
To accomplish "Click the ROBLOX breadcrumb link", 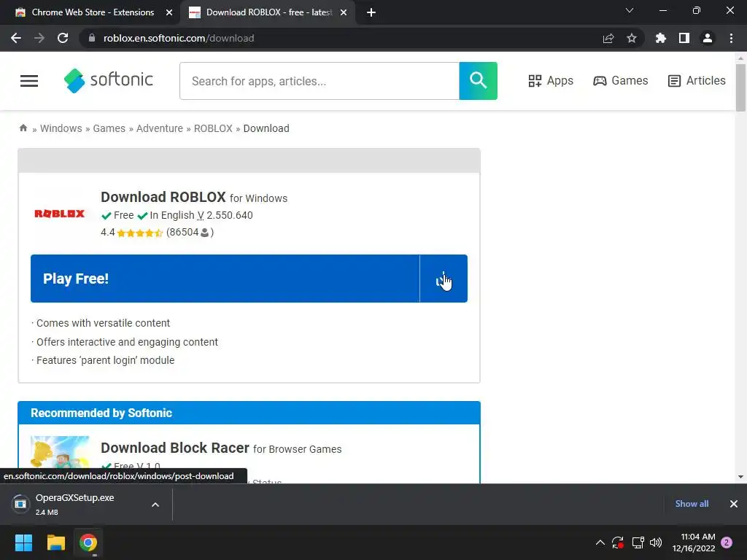I will click(x=213, y=128).
